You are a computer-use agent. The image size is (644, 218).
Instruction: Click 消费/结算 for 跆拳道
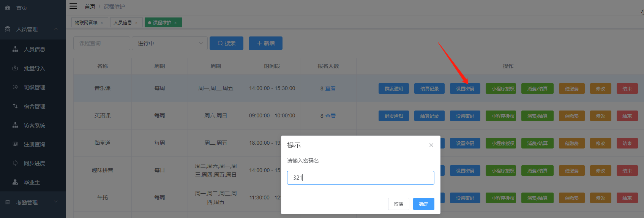click(x=537, y=143)
